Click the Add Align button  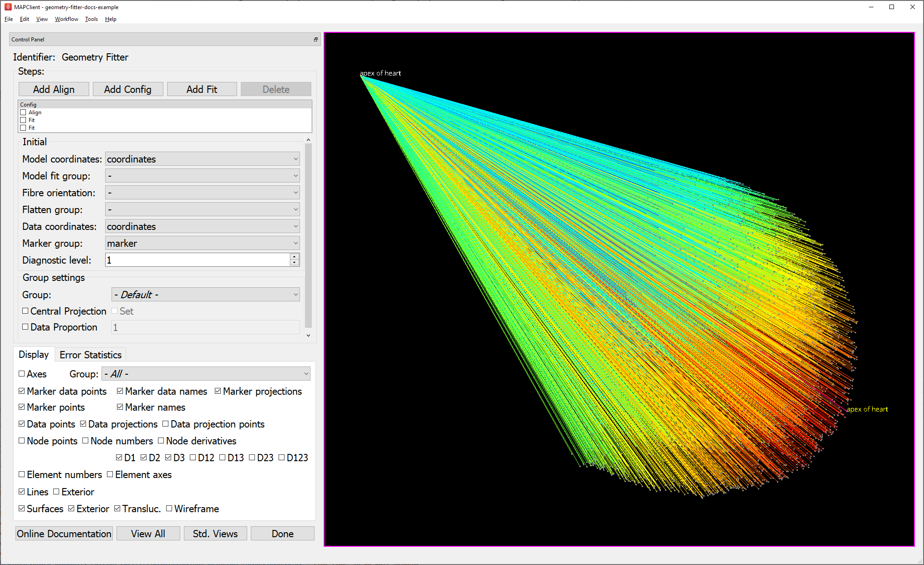tap(54, 89)
